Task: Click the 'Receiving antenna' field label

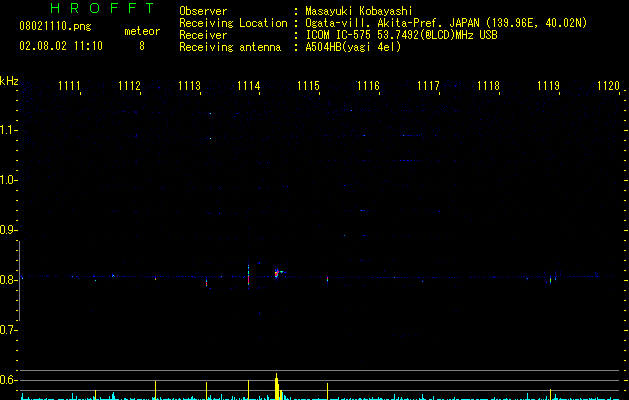Action: pyautogui.click(x=230, y=47)
